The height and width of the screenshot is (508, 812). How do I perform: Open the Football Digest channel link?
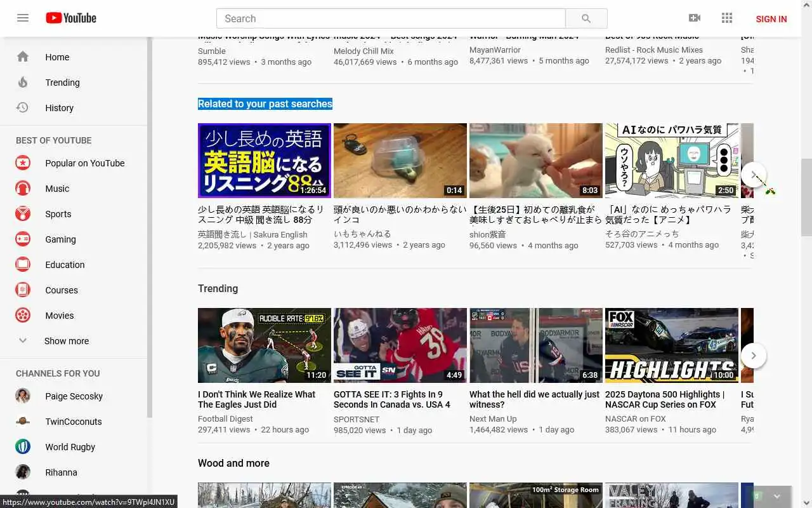[x=225, y=419]
